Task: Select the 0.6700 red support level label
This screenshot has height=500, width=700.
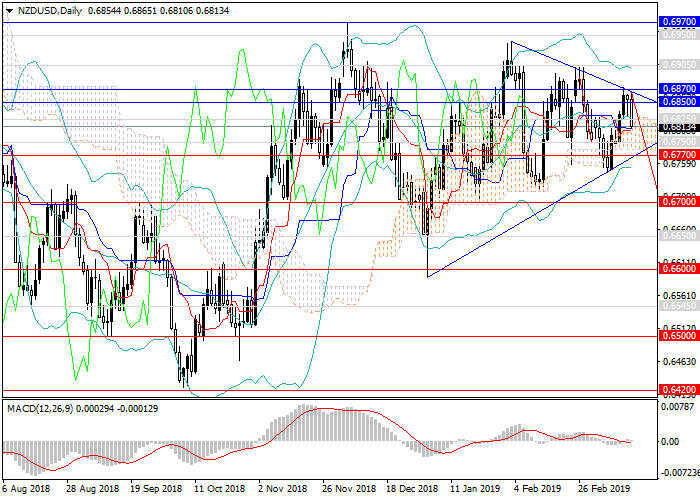Action: click(678, 202)
